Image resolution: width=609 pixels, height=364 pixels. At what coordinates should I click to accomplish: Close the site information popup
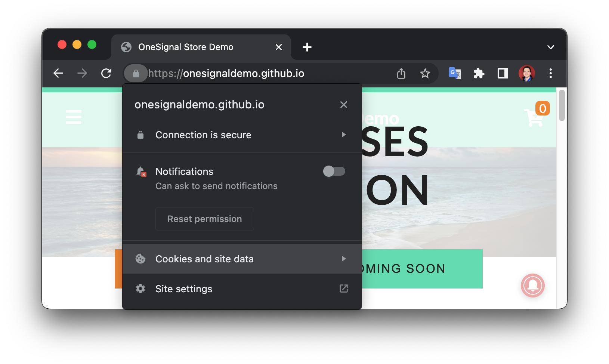(344, 105)
